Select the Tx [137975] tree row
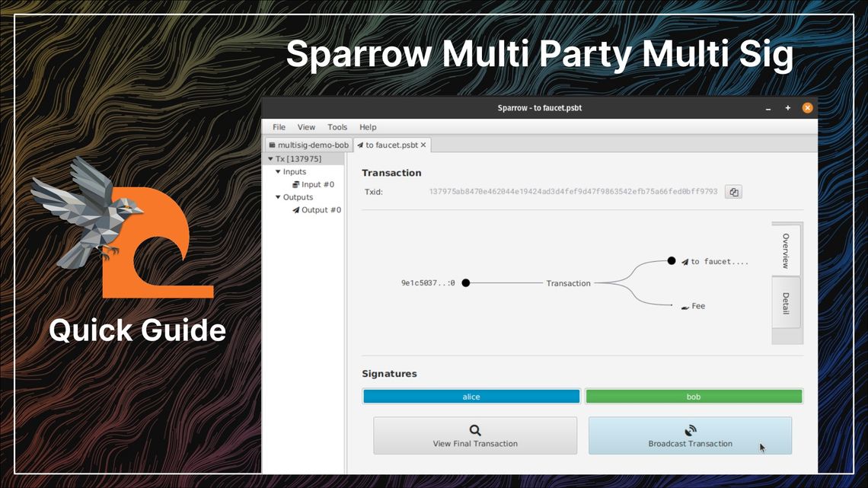Screen dimensions: 868x488 305,159
